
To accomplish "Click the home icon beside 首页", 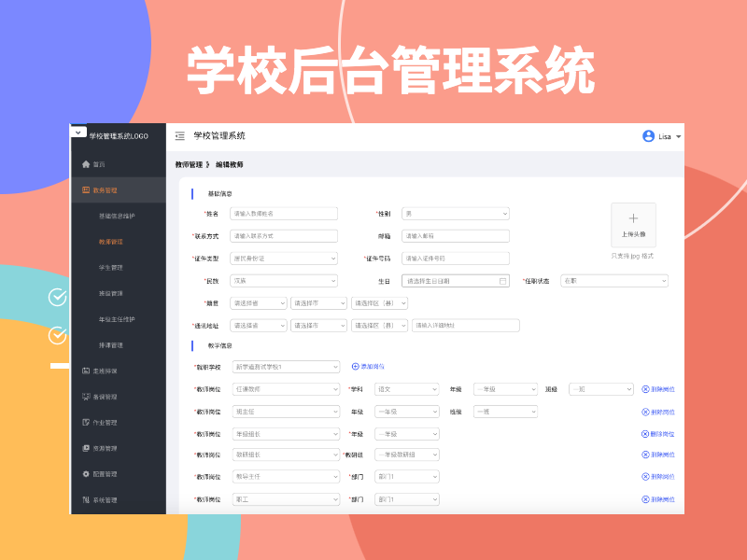I will tap(86, 164).
